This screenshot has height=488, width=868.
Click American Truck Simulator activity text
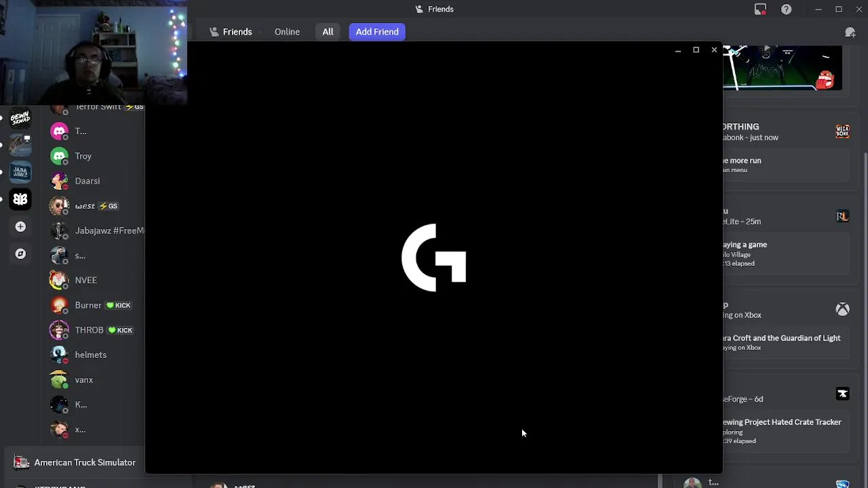85,462
